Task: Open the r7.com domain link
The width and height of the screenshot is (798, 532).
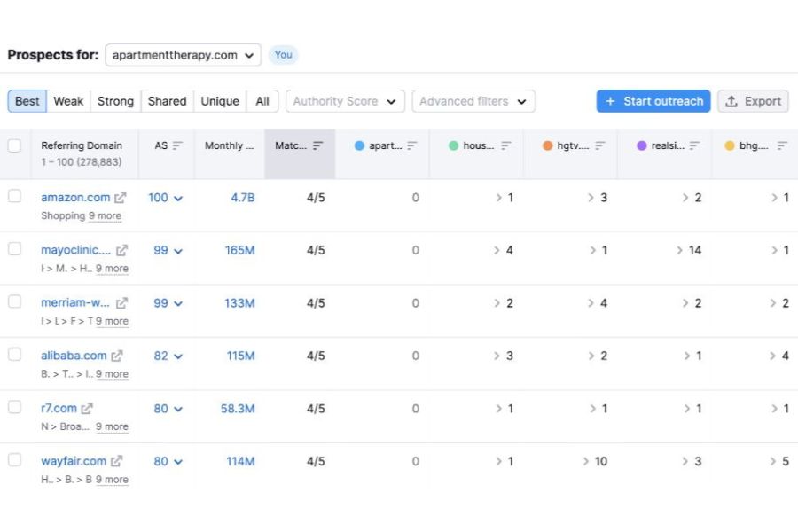Action: click(59, 408)
